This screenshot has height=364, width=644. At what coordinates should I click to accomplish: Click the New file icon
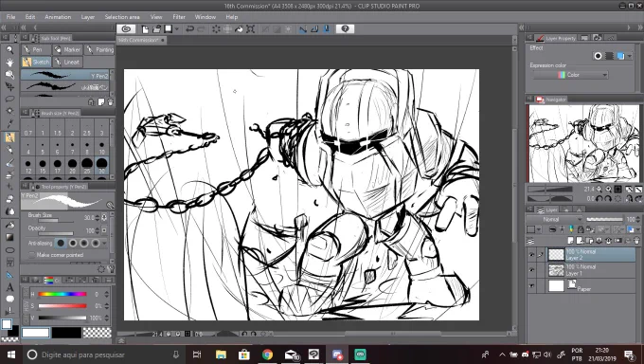point(145,28)
